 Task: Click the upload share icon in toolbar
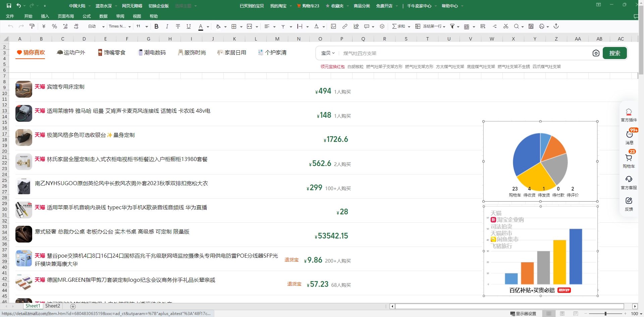pos(556,26)
